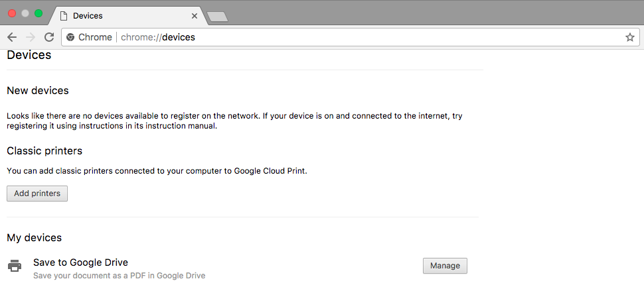Focus the chrome://devices address field
Viewport: 644px width, 285px height.
click(351, 37)
